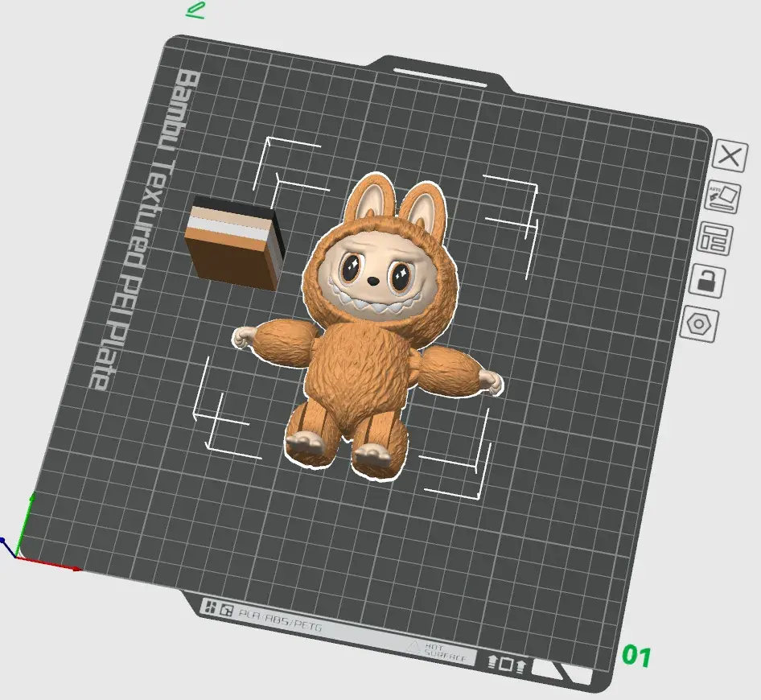Click the plate handle slot at top edge
The width and height of the screenshot is (761, 700).
click(439, 76)
